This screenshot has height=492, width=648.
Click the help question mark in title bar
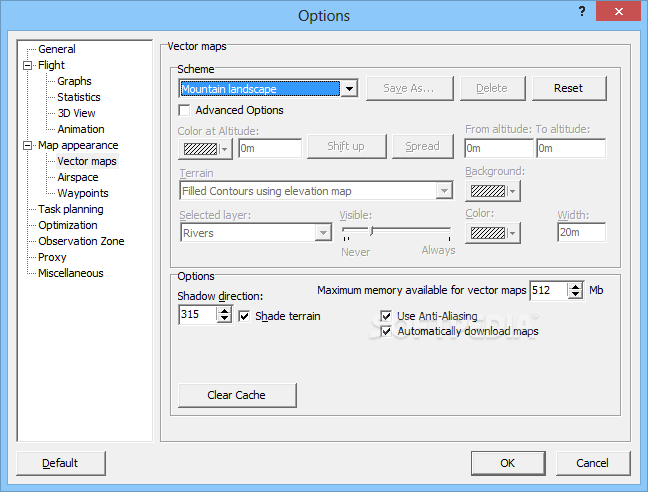pyautogui.click(x=582, y=11)
